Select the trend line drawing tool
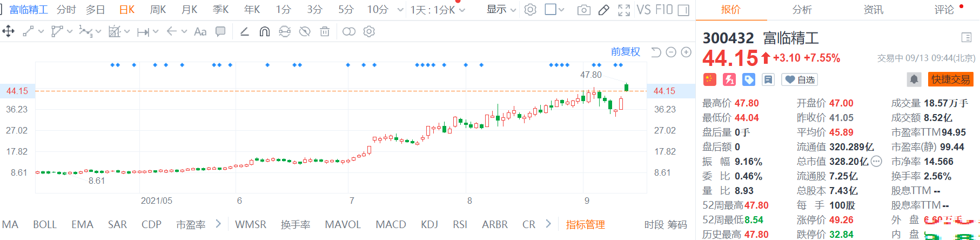The image size is (980, 240). pyautogui.click(x=28, y=32)
